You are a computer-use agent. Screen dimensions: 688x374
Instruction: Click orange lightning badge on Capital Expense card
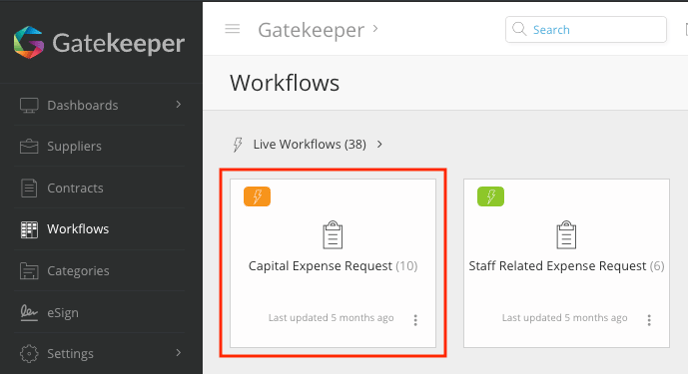(x=257, y=196)
